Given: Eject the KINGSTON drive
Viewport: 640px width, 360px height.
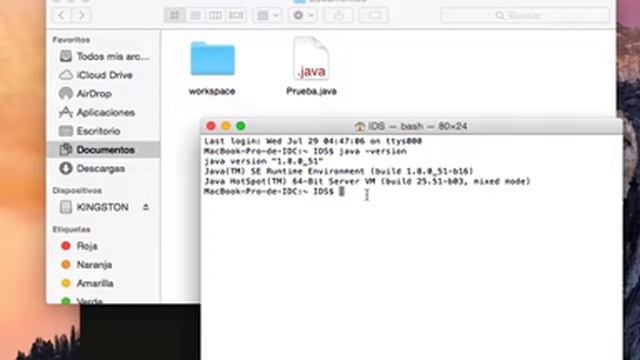Looking at the screenshot, I should click(146, 207).
